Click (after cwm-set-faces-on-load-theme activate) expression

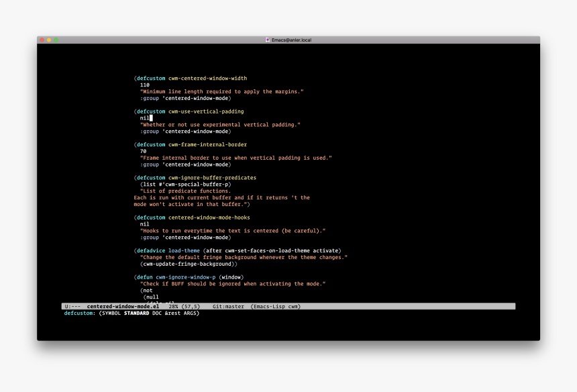tap(272, 250)
